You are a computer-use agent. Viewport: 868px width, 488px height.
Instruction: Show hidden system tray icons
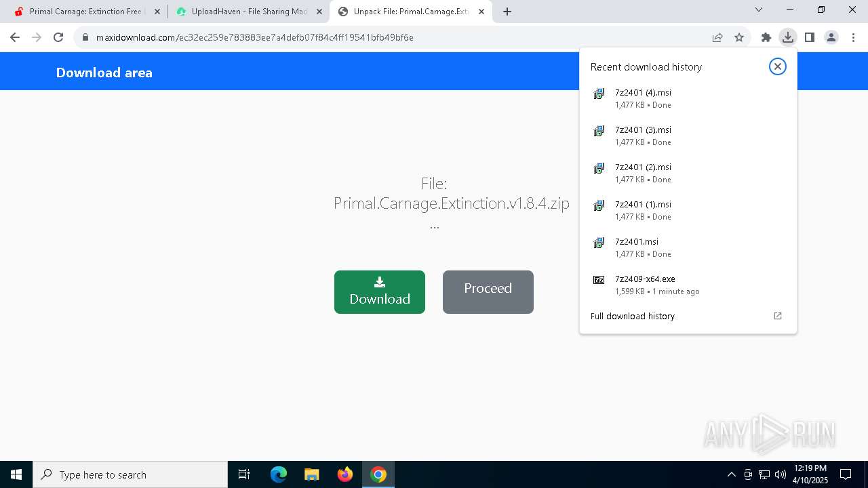click(x=731, y=474)
